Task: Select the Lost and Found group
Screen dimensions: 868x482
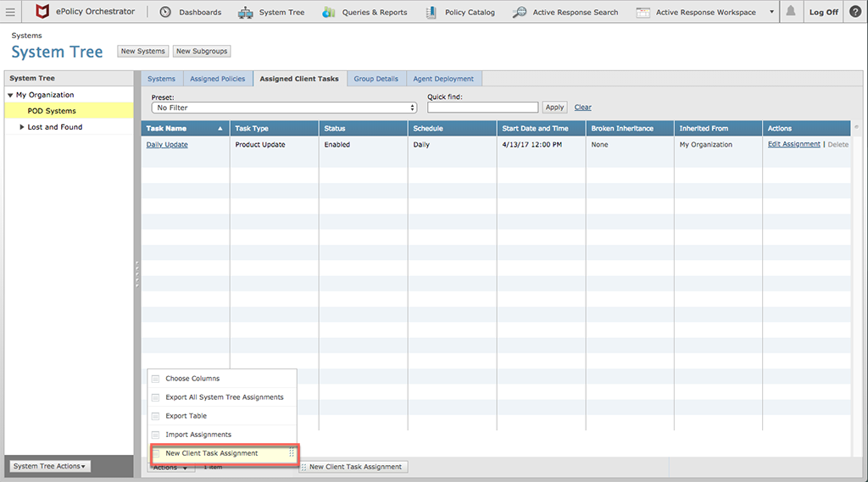Action: click(x=55, y=127)
